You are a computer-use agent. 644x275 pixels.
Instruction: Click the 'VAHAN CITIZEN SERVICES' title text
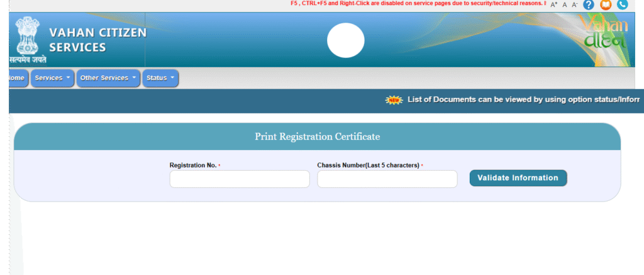click(97, 40)
